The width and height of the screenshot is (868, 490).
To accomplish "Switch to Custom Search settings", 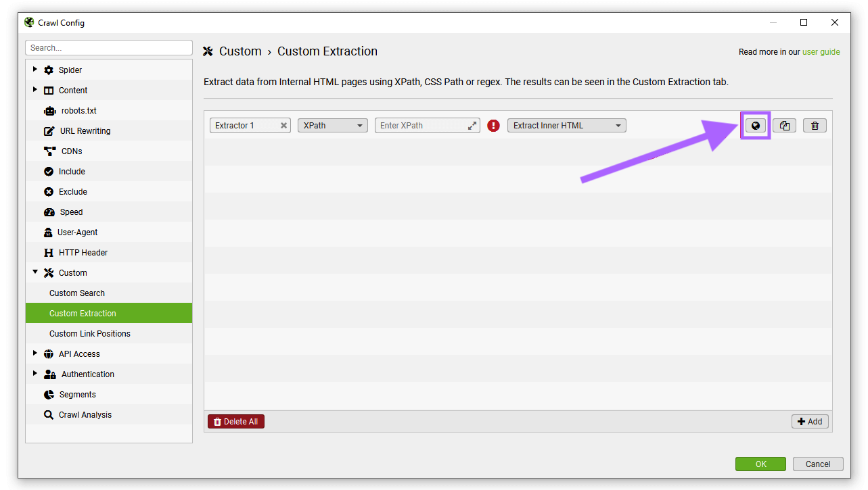I will pyautogui.click(x=76, y=293).
